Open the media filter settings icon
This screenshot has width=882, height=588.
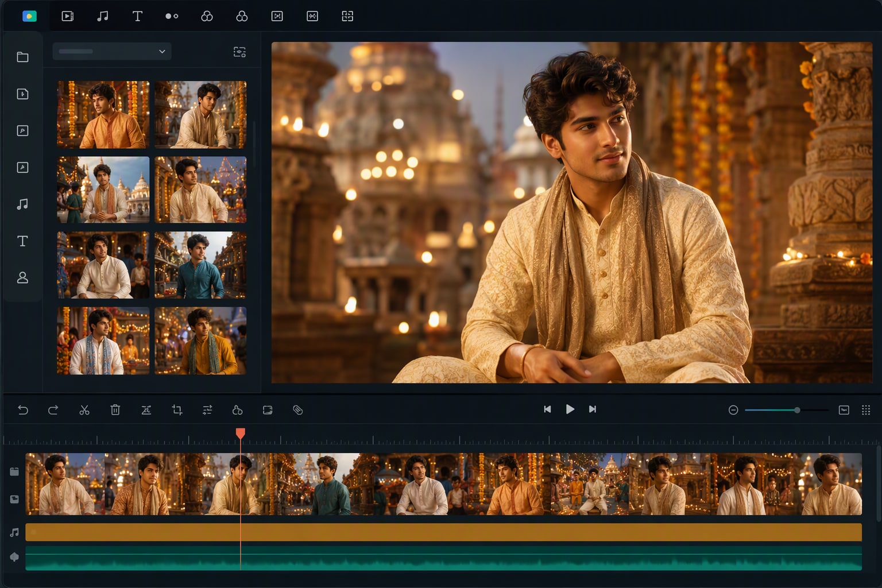pos(239,52)
